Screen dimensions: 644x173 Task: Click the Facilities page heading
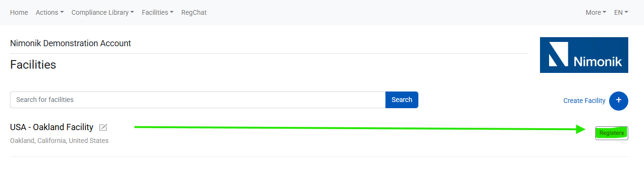click(33, 64)
